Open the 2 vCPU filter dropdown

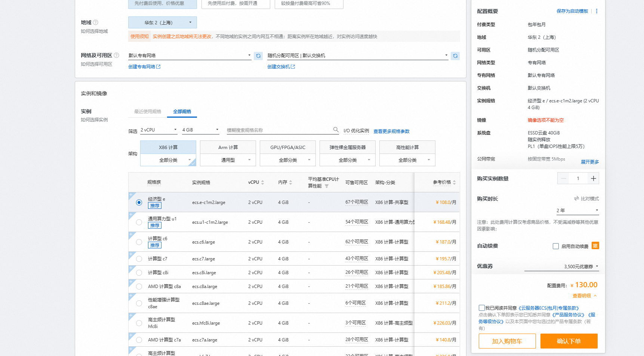click(159, 130)
